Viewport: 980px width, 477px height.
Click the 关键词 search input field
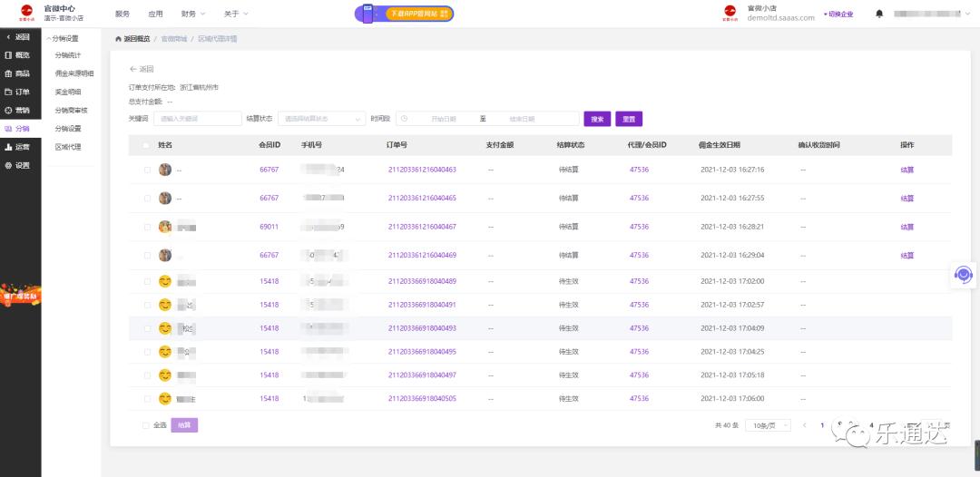195,119
